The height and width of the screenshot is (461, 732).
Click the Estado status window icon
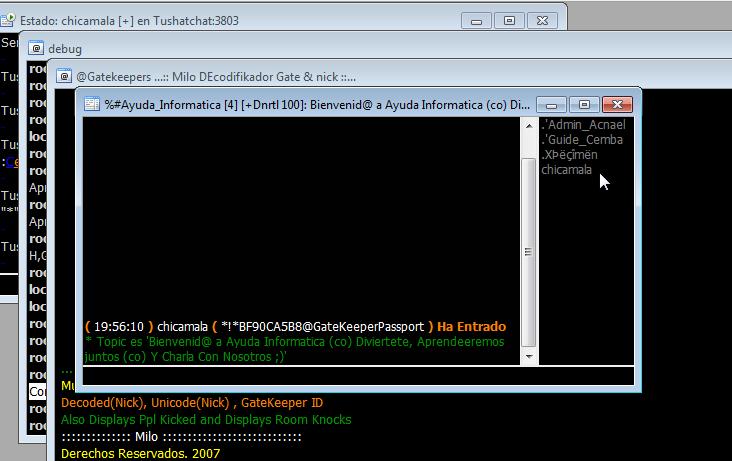pos(8,20)
